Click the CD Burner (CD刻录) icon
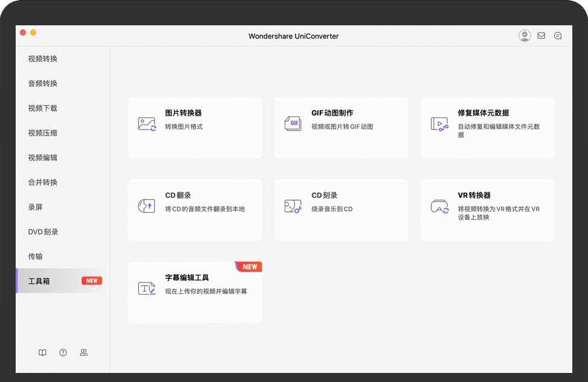This screenshot has height=382, width=588. click(x=293, y=206)
